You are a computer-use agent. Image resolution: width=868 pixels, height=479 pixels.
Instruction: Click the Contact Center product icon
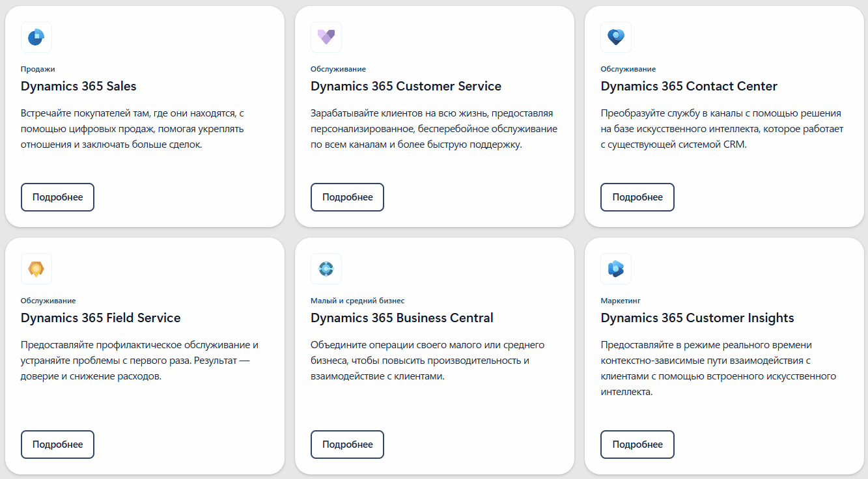pyautogui.click(x=616, y=37)
